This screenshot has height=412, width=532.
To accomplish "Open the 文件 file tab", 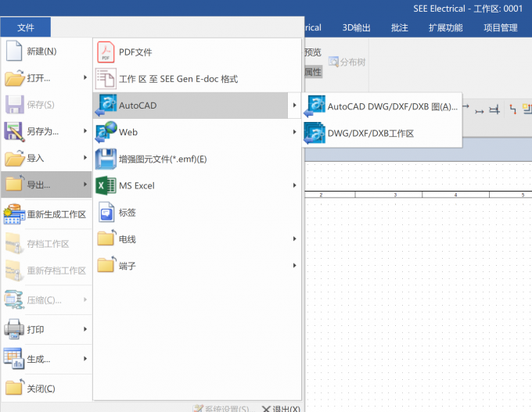I will coord(26,27).
